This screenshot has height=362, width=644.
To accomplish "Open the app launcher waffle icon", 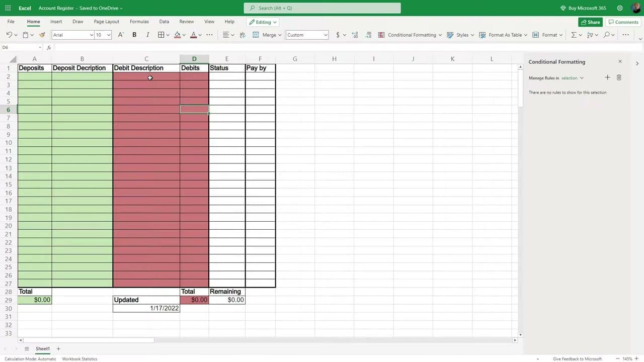I will pos(8,8).
